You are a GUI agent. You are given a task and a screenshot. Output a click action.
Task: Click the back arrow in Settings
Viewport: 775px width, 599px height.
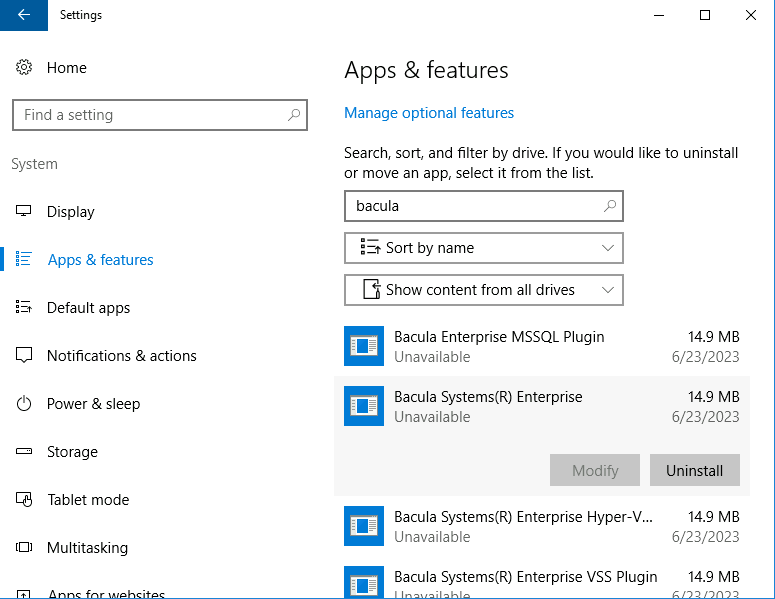24,15
